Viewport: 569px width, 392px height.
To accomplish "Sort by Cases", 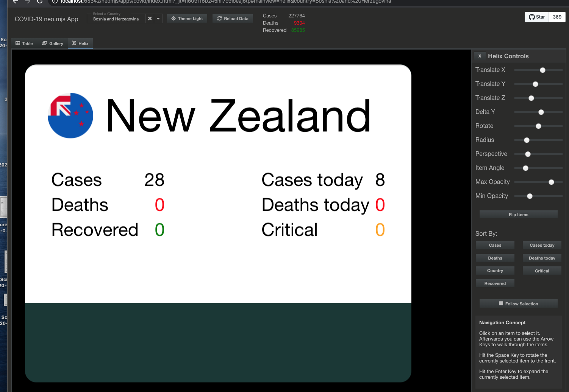I will coord(495,245).
